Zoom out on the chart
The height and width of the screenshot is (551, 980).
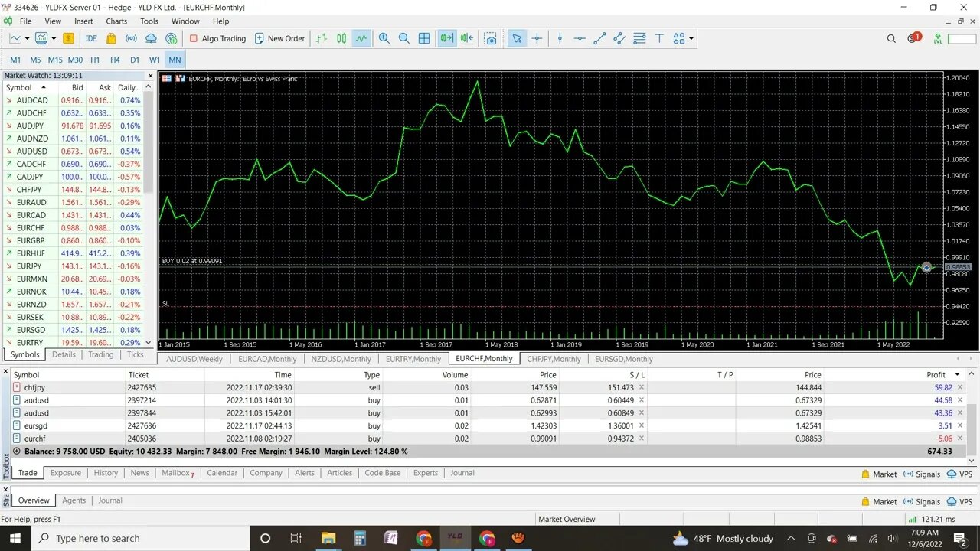[404, 38]
